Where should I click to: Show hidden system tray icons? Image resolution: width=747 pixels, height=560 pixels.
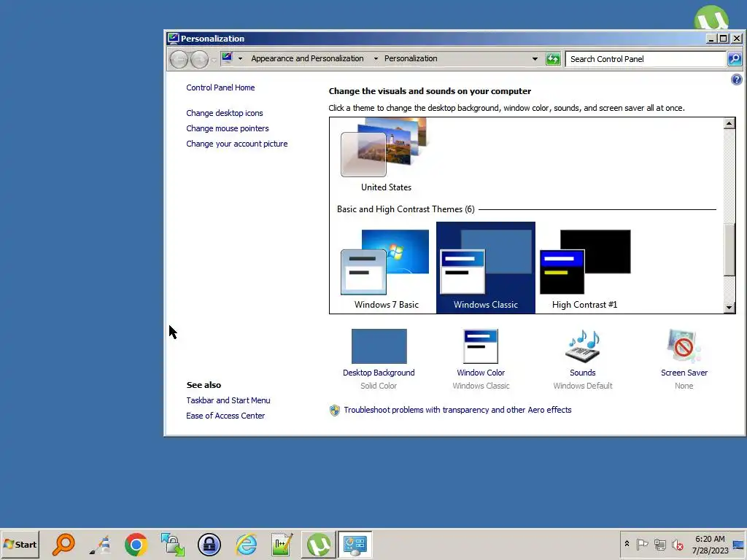coord(627,543)
